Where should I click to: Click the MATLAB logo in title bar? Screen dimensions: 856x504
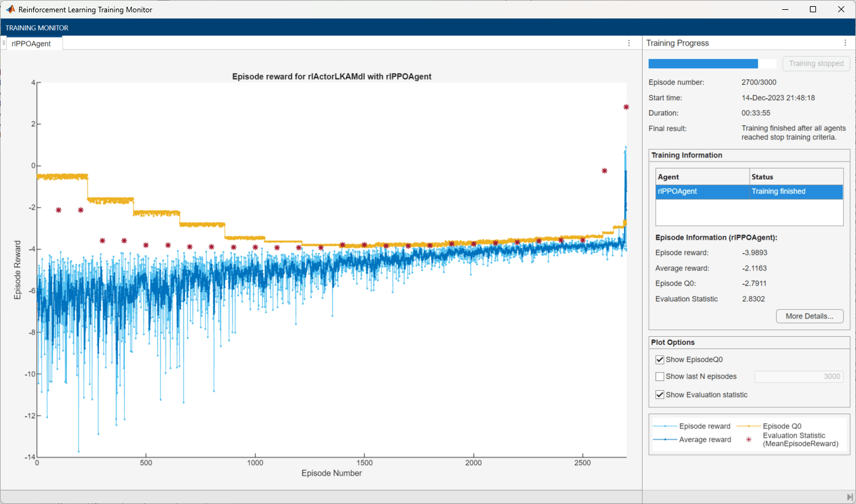coord(10,9)
